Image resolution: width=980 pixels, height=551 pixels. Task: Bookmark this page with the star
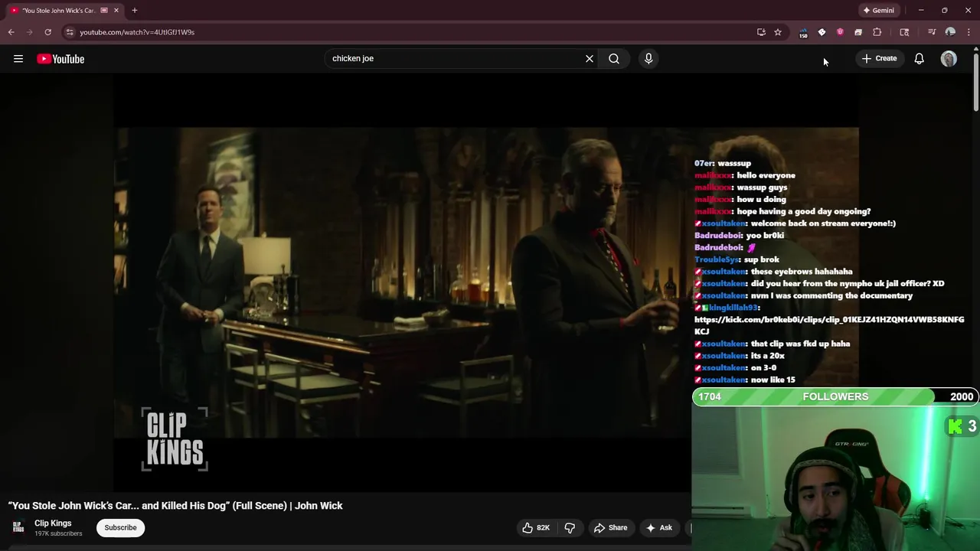(778, 32)
